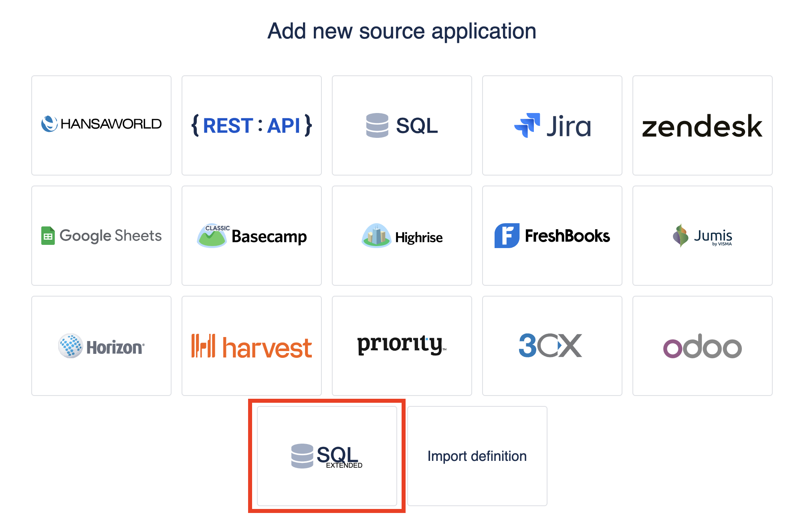Add Google Sheets as a source

point(101,236)
